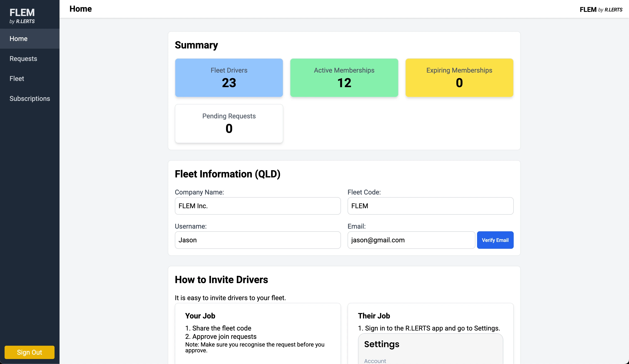Click the 'Their Job' heading

[x=374, y=316]
